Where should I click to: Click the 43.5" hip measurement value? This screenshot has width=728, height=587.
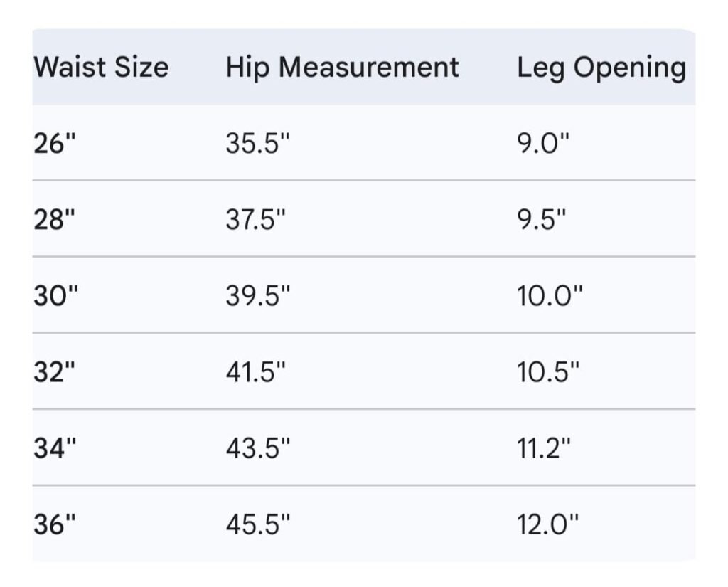(259, 448)
